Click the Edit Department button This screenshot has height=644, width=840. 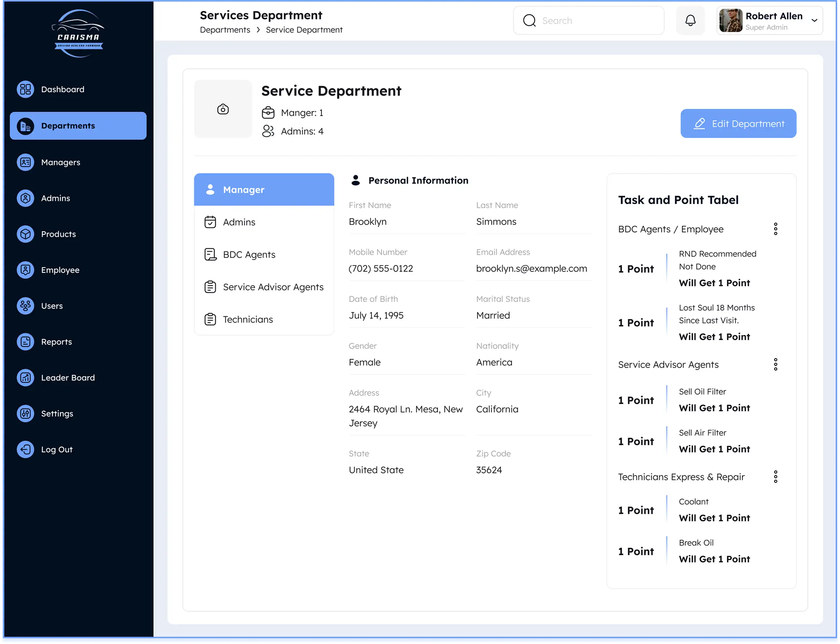point(738,123)
